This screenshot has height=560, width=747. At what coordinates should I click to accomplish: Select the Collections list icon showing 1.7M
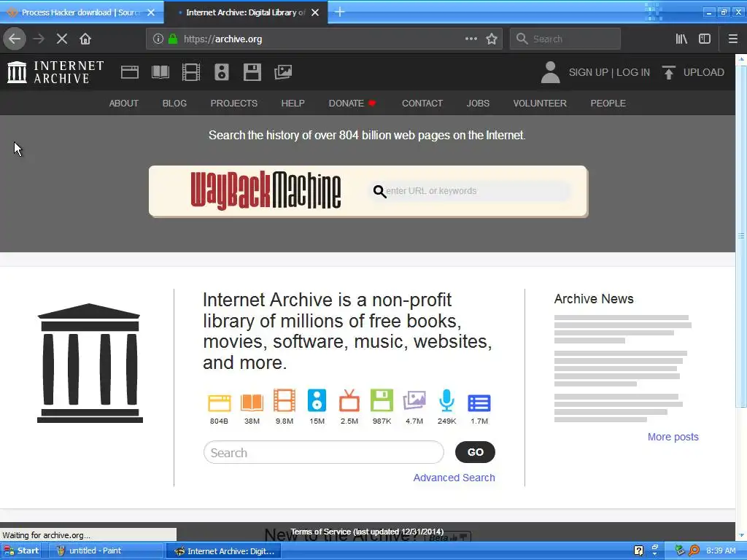pos(479,402)
